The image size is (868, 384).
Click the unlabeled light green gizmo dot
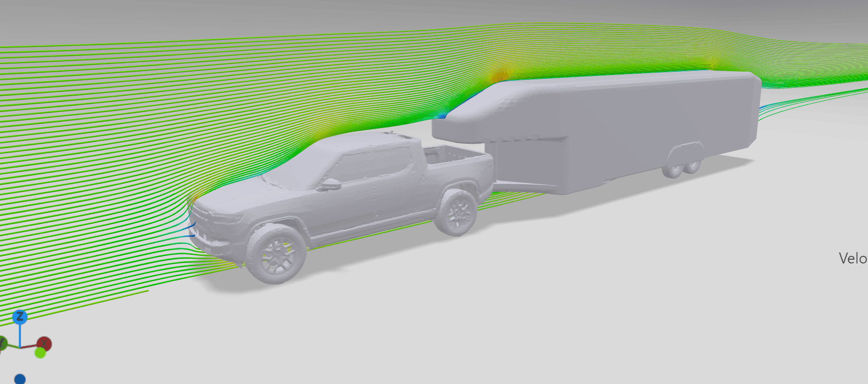pyautogui.click(x=40, y=353)
